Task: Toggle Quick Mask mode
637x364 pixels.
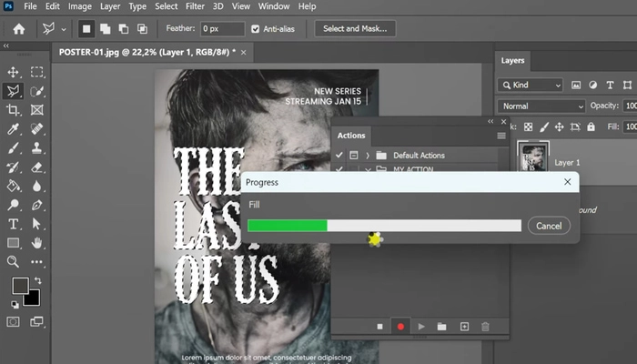Action: click(13, 322)
